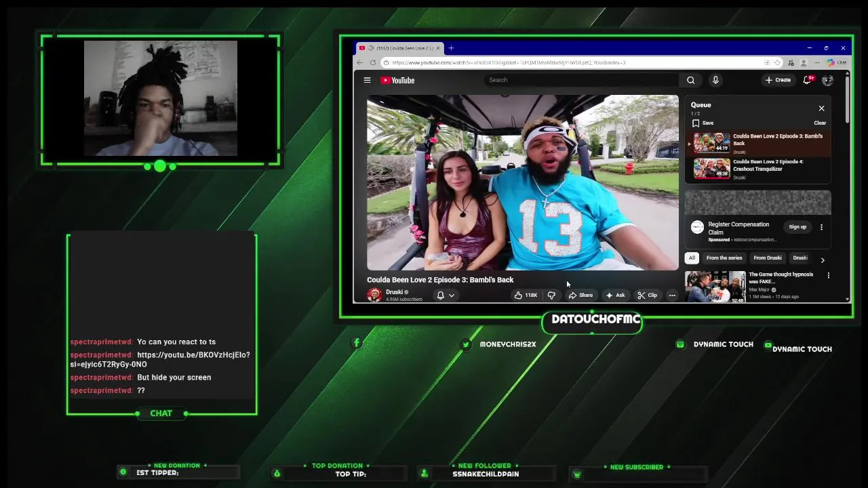Open the browser Copilot Chat button

tap(835, 62)
